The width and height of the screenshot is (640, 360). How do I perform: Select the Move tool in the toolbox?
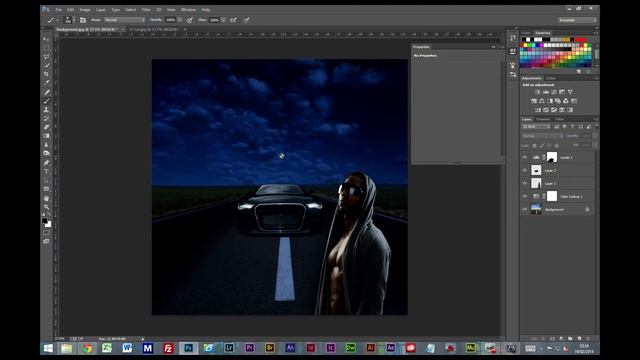point(46,39)
